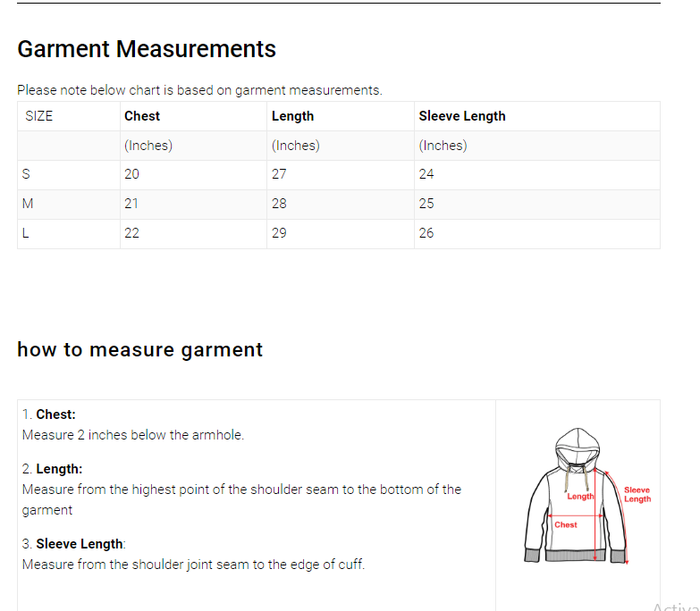Click the SIZE column header cell

(x=39, y=116)
